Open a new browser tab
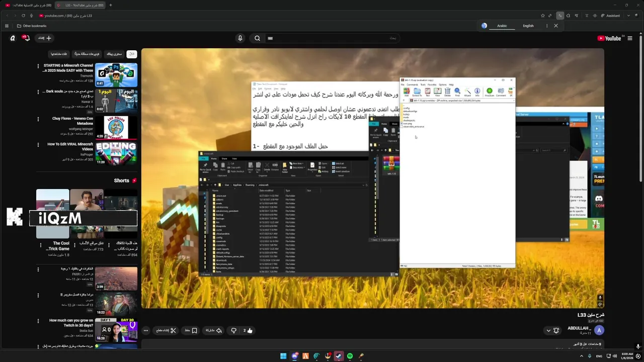Viewport: 644px width, 362px height. click(x=111, y=5)
